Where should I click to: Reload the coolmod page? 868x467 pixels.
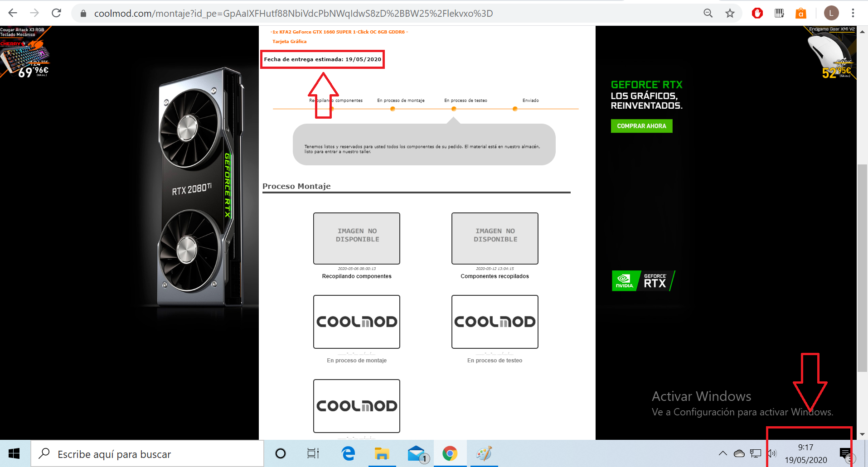click(x=56, y=13)
